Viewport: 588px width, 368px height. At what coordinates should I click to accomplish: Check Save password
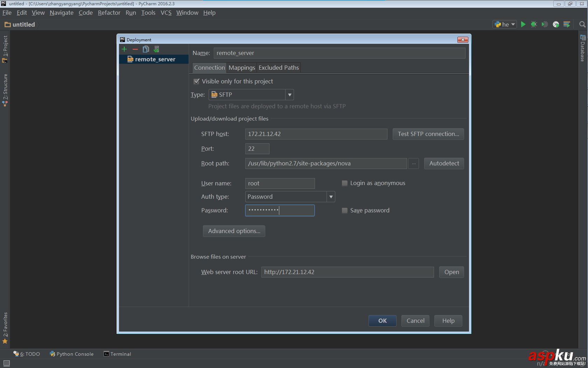tap(344, 210)
